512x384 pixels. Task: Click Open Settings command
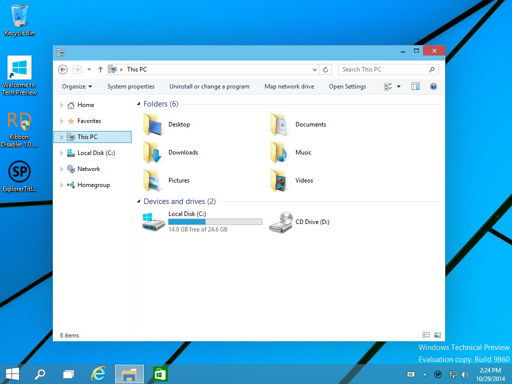(x=347, y=87)
